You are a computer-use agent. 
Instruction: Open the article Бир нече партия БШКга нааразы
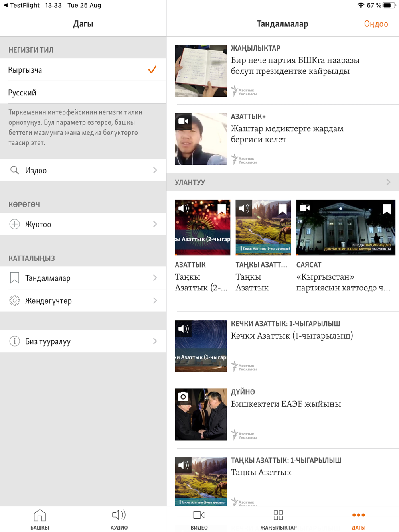click(x=295, y=65)
